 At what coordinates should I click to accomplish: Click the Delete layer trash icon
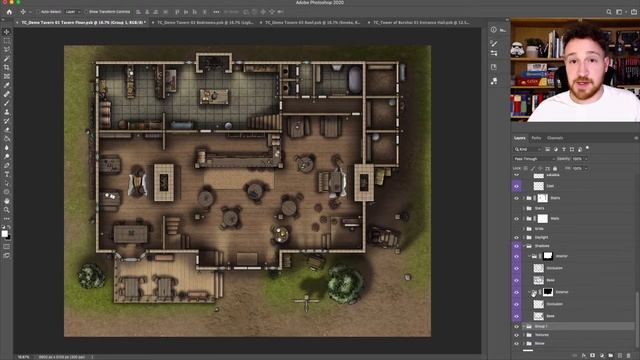pos(629,356)
